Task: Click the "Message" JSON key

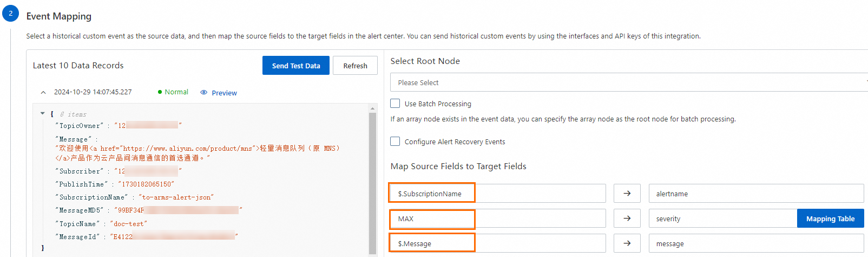Action: (x=73, y=139)
